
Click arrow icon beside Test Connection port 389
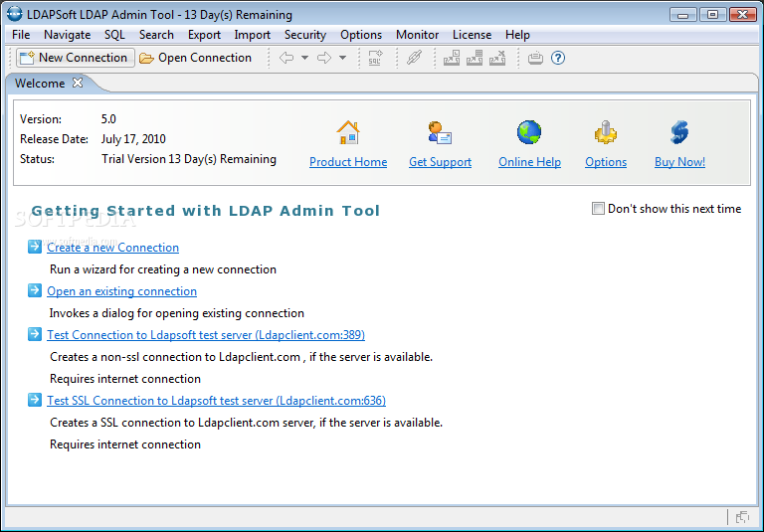(x=35, y=334)
